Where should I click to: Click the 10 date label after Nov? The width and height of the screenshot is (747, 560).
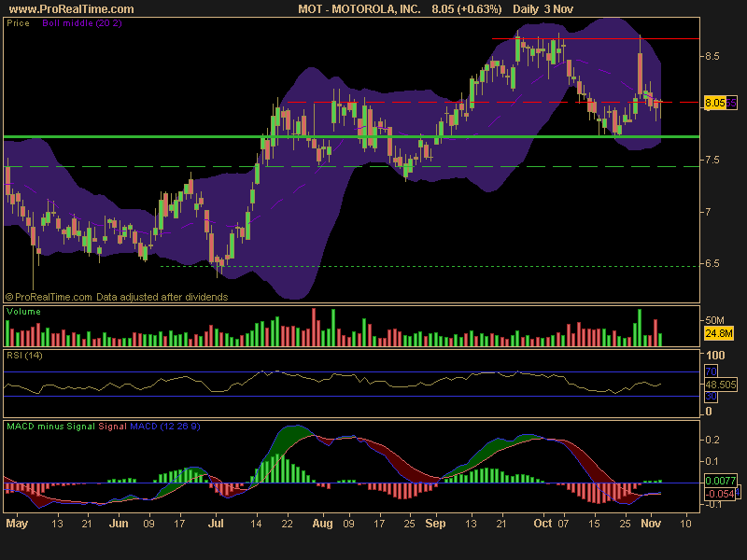tap(685, 524)
